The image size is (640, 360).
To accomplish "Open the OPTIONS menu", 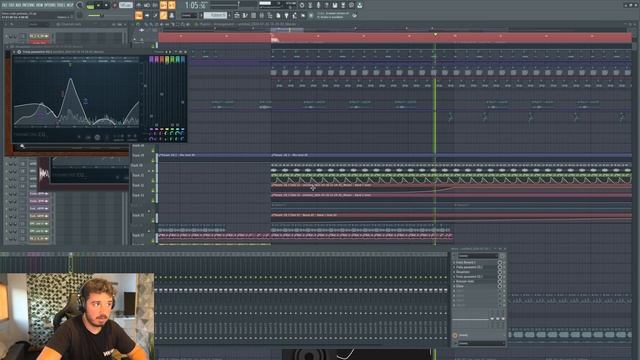I will click(50, 5).
